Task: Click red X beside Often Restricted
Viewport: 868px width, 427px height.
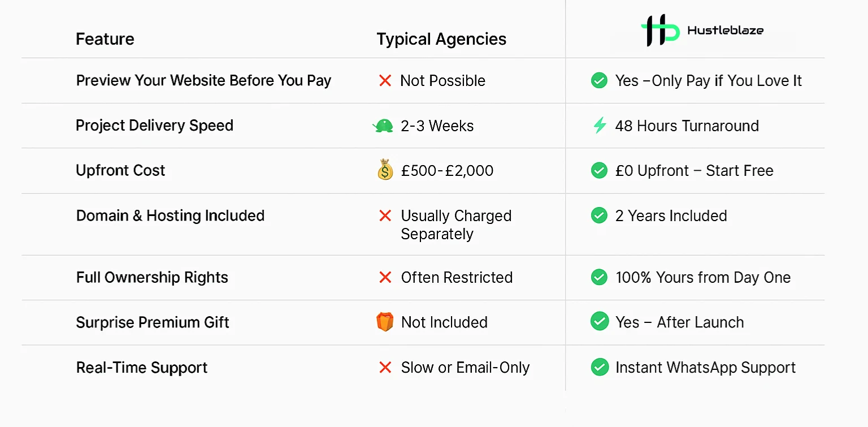Action: pos(385,277)
